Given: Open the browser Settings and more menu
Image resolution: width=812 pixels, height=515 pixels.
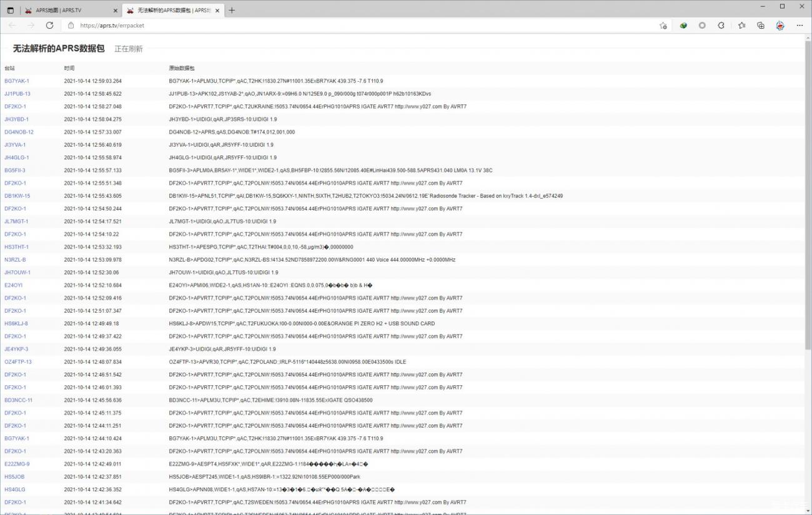Looking at the screenshot, I should coord(800,26).
